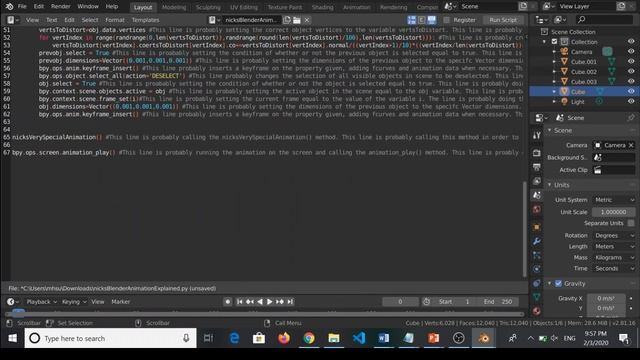Screen dimensions: 640x360
Task: Click the Light data icon in outliner
Action: pyautogui.click(x=599, y=101)
